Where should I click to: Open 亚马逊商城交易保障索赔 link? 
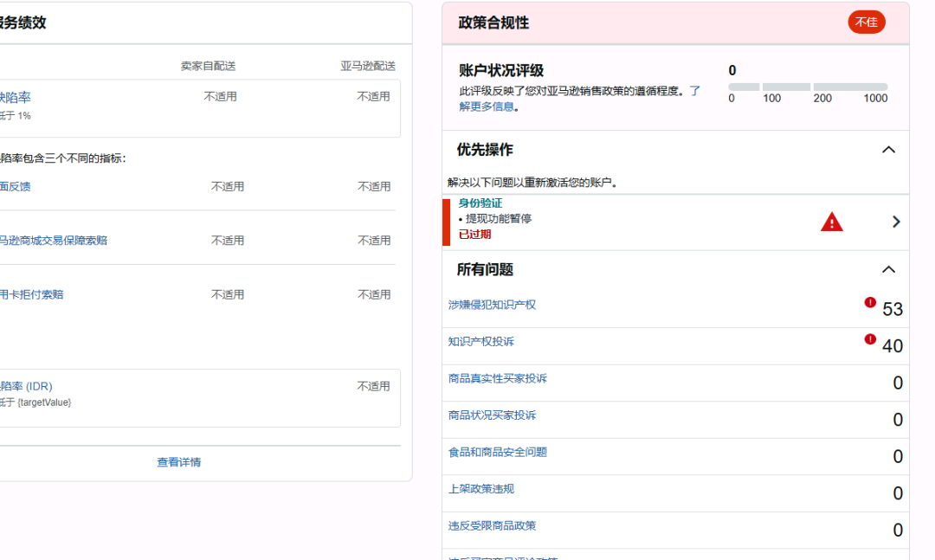pos(54,241)
